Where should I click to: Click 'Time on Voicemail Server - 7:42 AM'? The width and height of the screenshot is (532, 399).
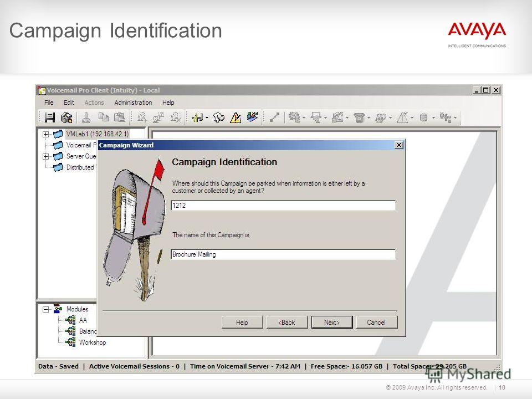[x=245, y=366]
